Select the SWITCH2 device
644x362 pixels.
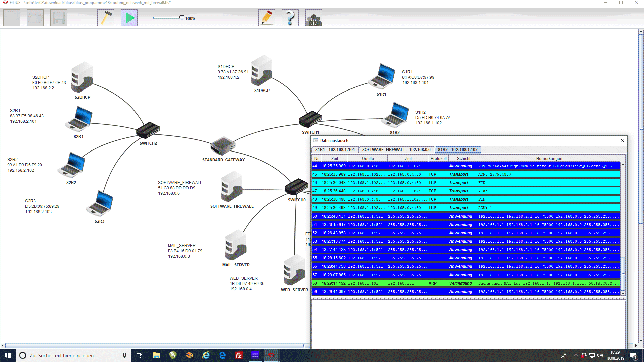pos(148,130)
